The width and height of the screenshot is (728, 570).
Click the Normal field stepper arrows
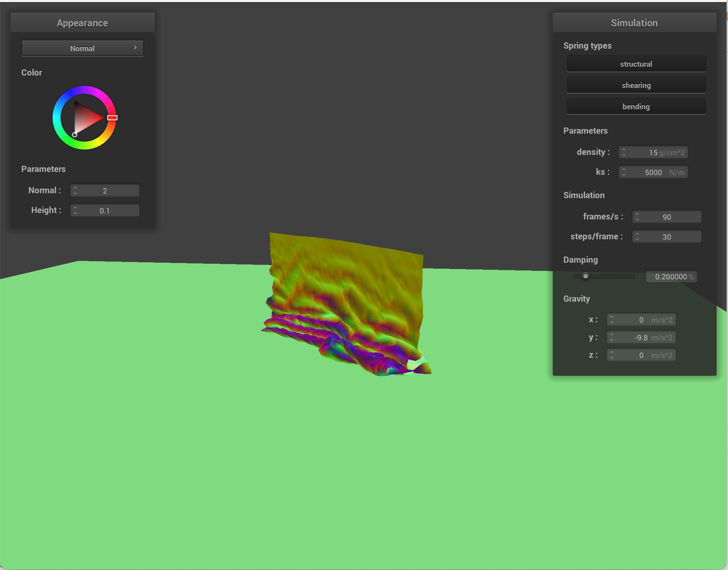point(75,191)
